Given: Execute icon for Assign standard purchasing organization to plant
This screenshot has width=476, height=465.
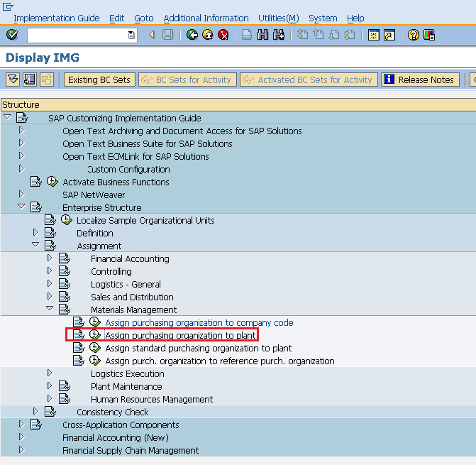Looking at the screenshot, I should (95, 347).
